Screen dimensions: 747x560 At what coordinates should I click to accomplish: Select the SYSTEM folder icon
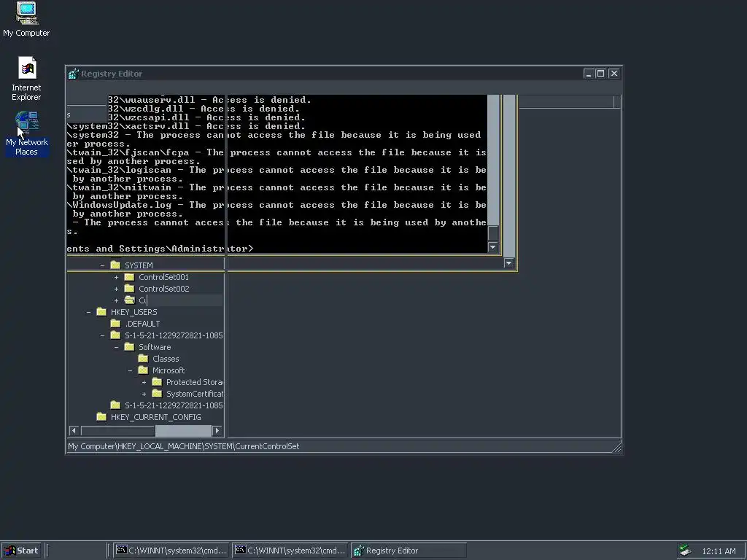pyautogui.click(x=115, y=265)
